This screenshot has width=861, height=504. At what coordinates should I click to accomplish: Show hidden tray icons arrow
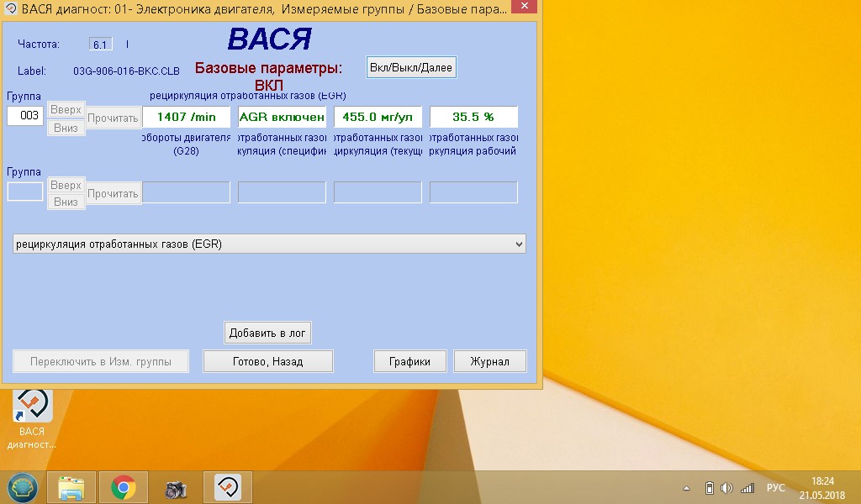pyautogui.click(x=686, y=488)
